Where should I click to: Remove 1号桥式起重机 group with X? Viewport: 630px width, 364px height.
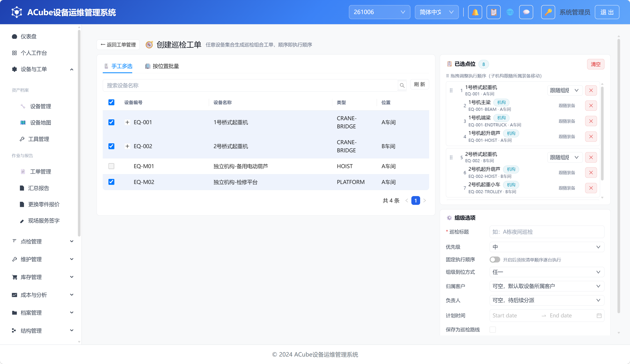(591, 90)
